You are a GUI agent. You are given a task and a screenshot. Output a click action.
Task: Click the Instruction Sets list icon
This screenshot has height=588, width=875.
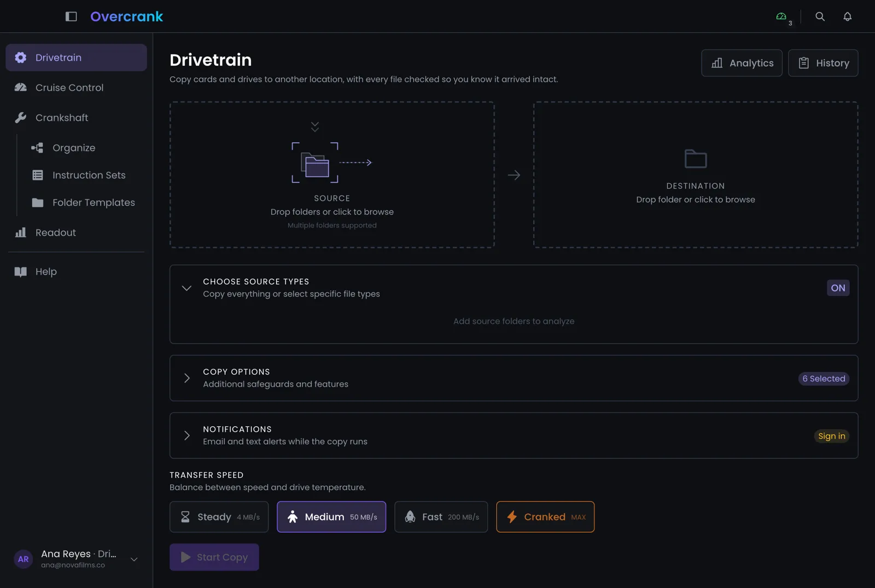38,175
